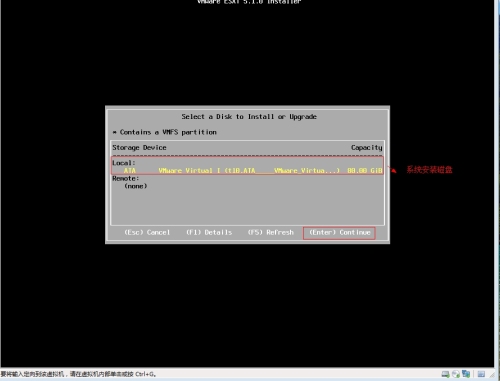Click the (Enter) Continue option
The image size is (500, 381).
(339, 232)
